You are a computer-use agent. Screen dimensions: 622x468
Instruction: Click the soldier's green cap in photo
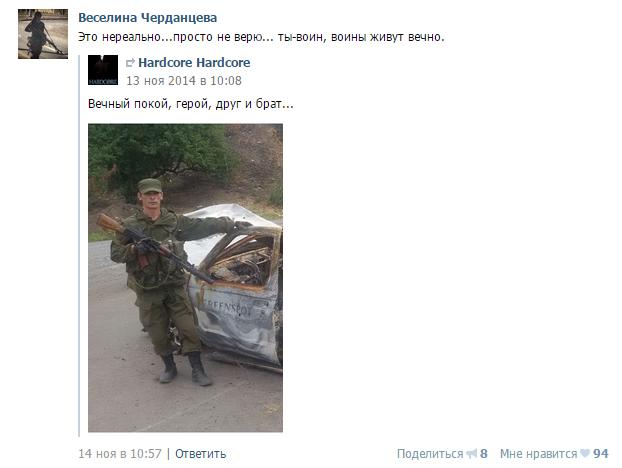pos(150,186)
